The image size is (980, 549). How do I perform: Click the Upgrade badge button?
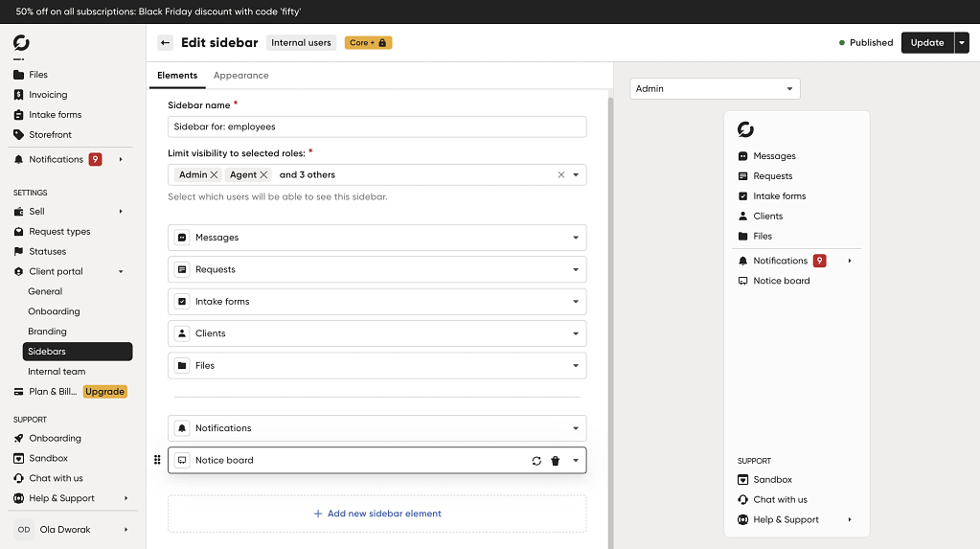tap(105, 392)
